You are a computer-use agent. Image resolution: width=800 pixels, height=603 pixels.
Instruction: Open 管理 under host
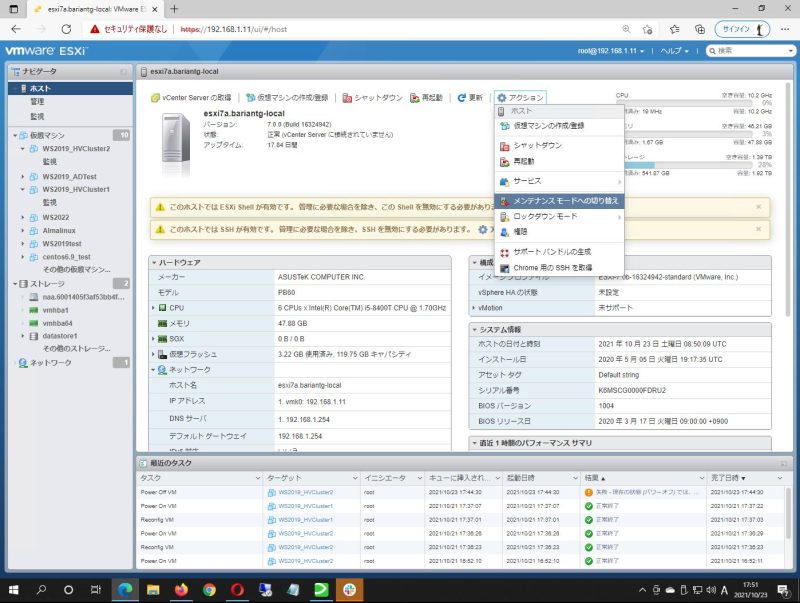click(37, 102)
